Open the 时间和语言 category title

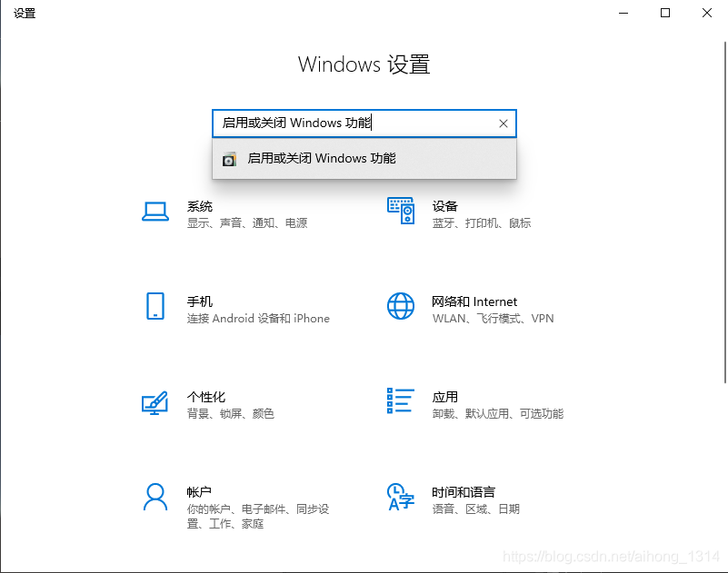click(x=464, y=492)
